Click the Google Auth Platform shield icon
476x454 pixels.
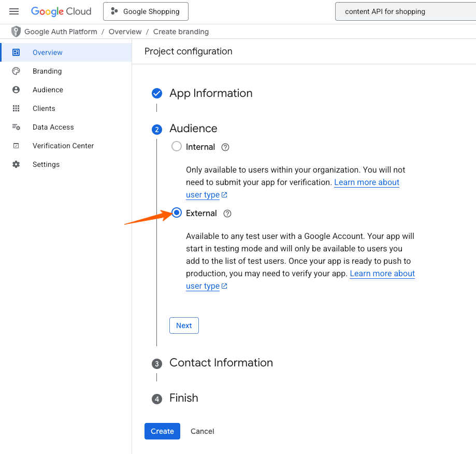[x=17, y=32]
